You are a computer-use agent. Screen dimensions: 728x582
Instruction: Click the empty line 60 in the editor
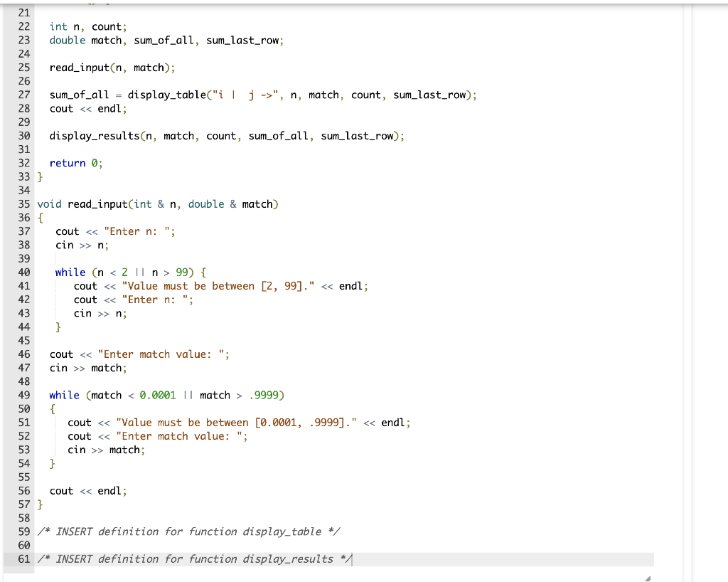pos(142,545)
